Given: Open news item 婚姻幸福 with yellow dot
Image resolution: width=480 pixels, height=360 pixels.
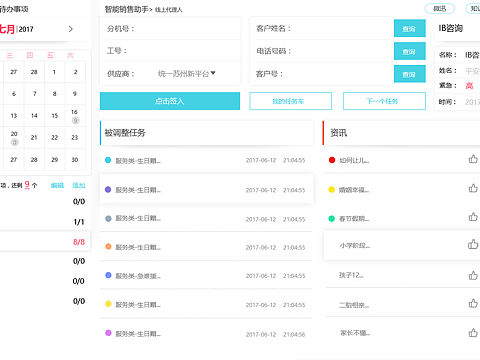Looking at the screenshot, I should click(354, 190).
